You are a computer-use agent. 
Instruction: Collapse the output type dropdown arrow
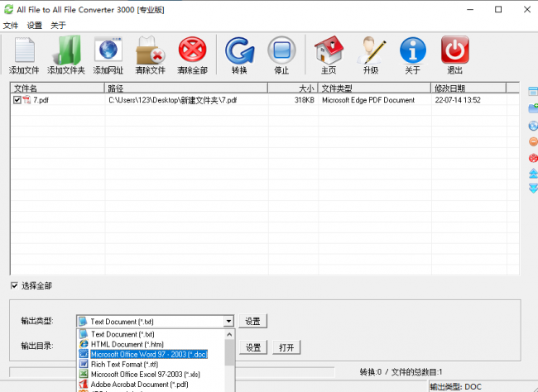(228, 322)
